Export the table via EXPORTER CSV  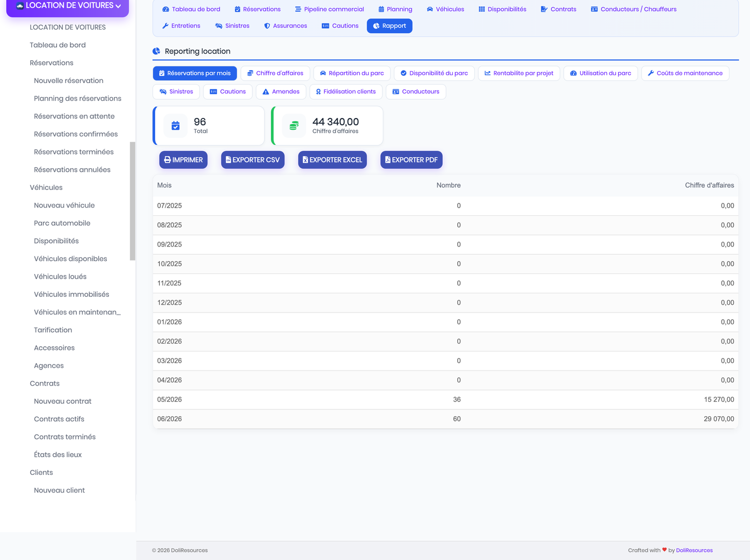253,160
